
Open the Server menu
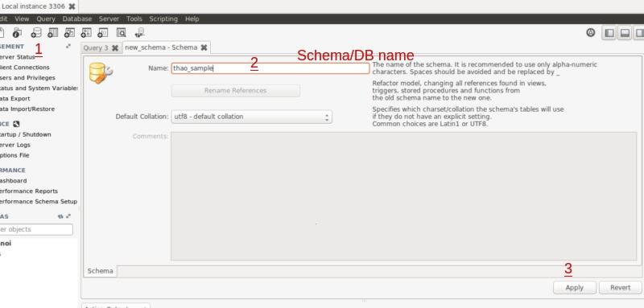(109, 18)
